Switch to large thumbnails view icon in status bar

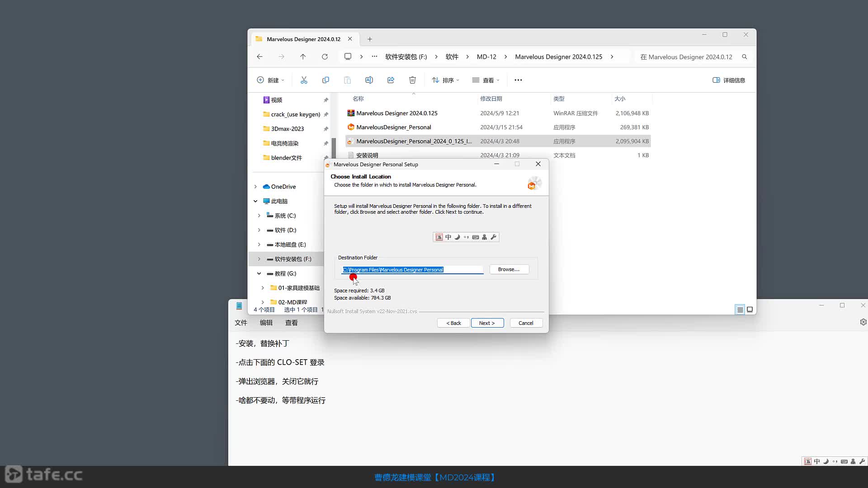click(x=750, y=310)
